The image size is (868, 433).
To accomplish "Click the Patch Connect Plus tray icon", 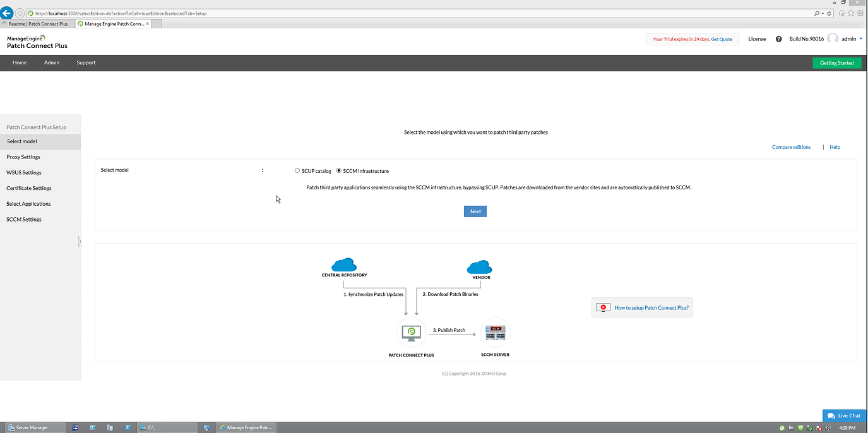I will pos(782,428).
